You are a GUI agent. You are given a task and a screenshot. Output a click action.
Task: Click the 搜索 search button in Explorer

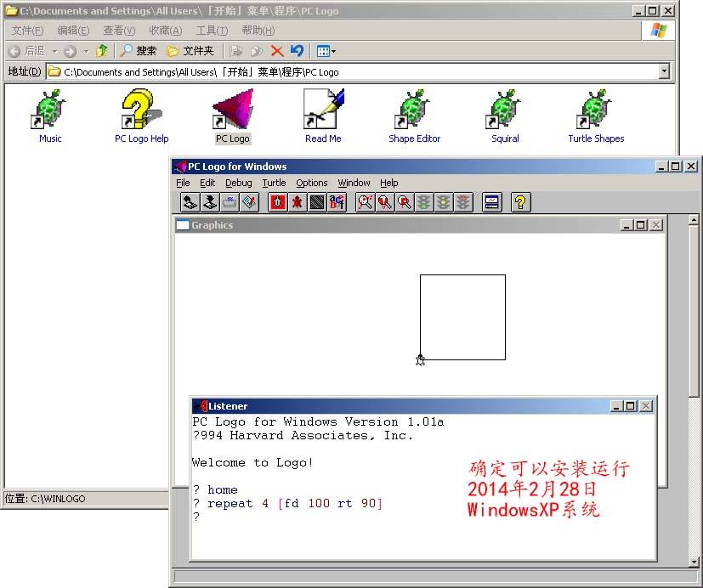137,50
